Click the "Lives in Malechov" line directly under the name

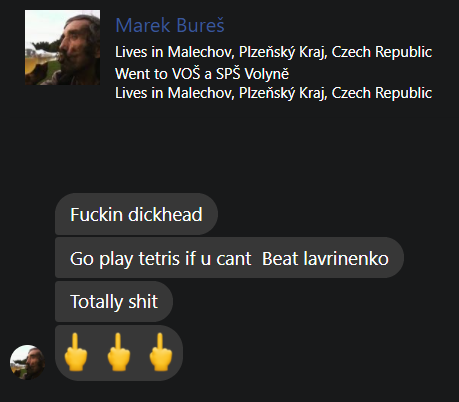click(x=273, y=52)
